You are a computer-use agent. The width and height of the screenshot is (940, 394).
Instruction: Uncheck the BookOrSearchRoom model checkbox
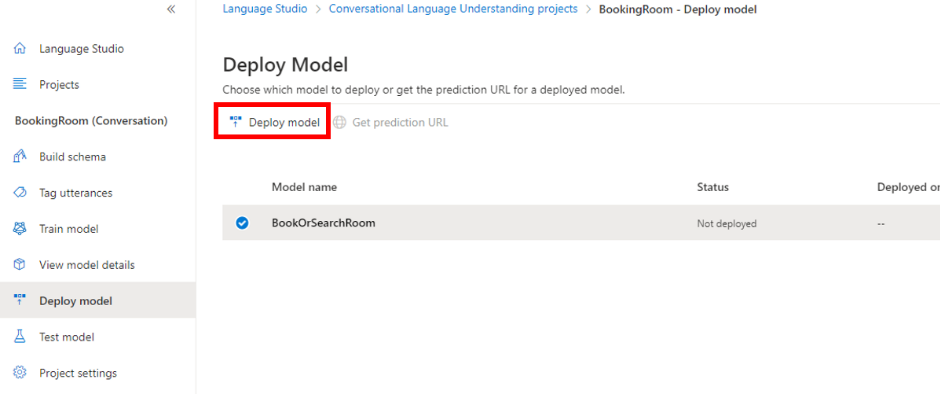click(242, 223)
